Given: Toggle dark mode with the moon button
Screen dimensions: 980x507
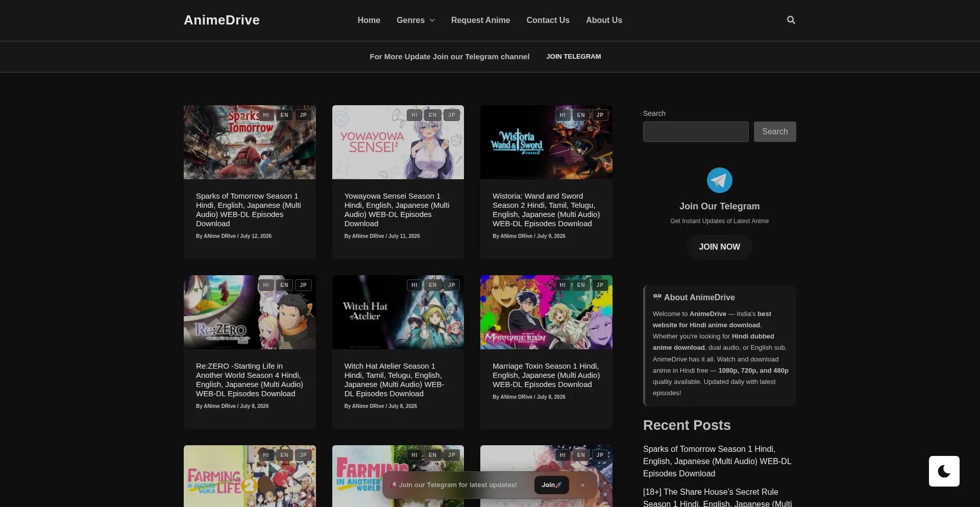Looking at the screenshot, I should pyautogui.click(x=944, y=471).
